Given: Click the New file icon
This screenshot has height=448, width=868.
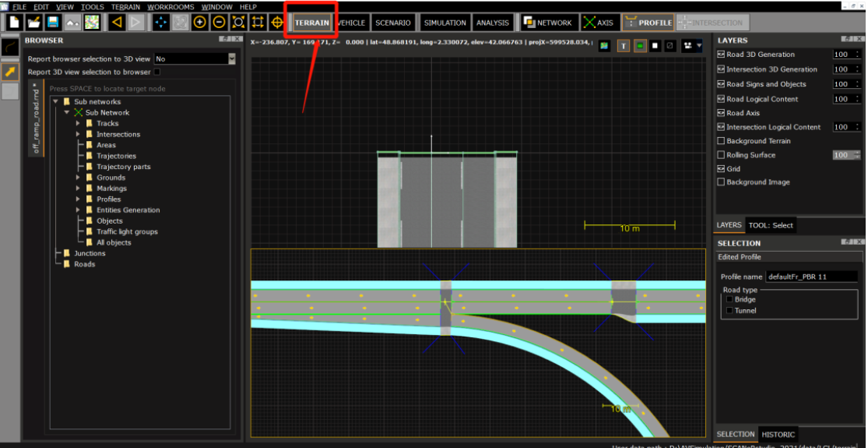Looking at the screenshot, I should coord(14,23).
